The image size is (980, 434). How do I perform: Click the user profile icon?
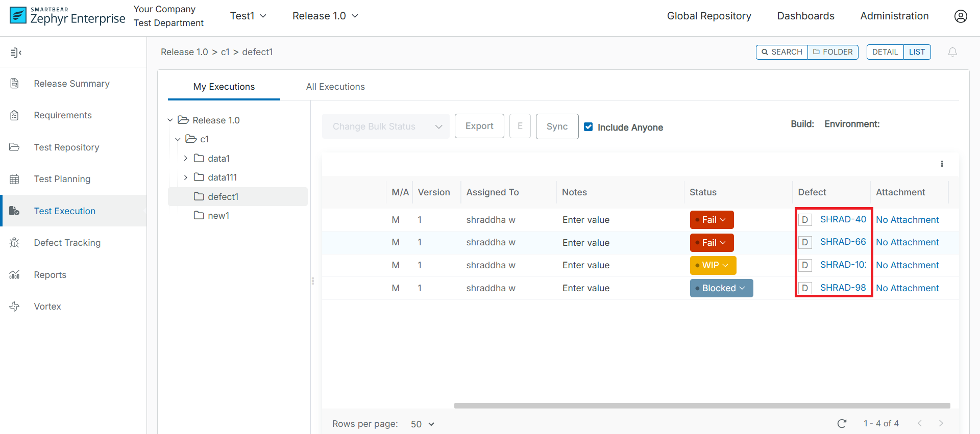click(x=960, y=16)
